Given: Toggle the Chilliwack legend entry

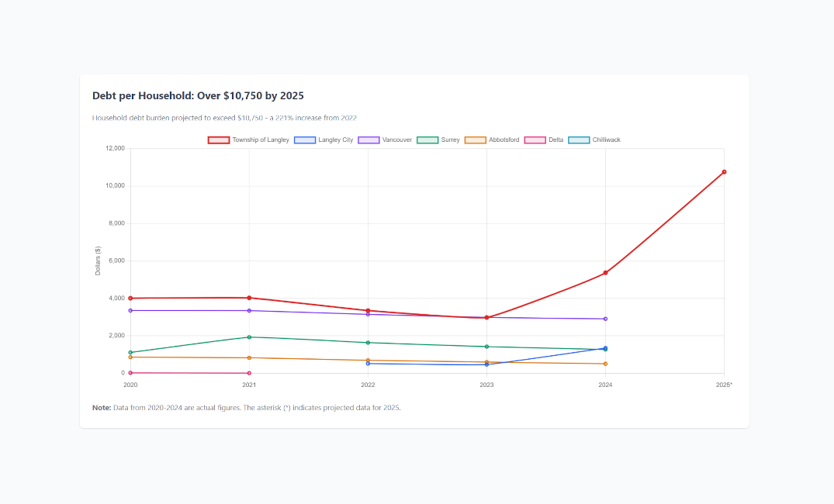Looking at the screenshot, I should [x=606, y=140].
